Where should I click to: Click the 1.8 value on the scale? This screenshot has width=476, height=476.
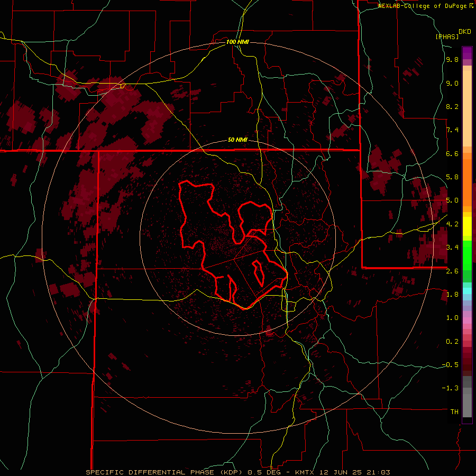(452, 295)
